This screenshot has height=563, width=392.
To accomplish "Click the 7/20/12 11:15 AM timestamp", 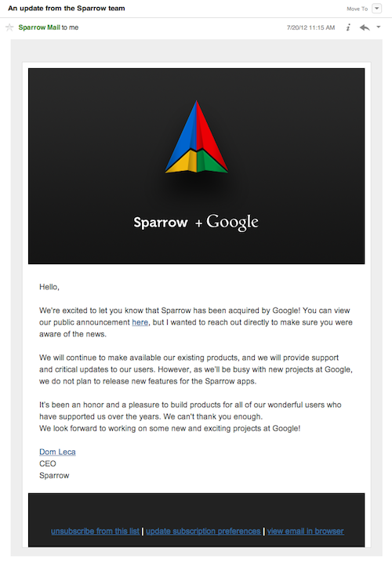I will (311, 27).
